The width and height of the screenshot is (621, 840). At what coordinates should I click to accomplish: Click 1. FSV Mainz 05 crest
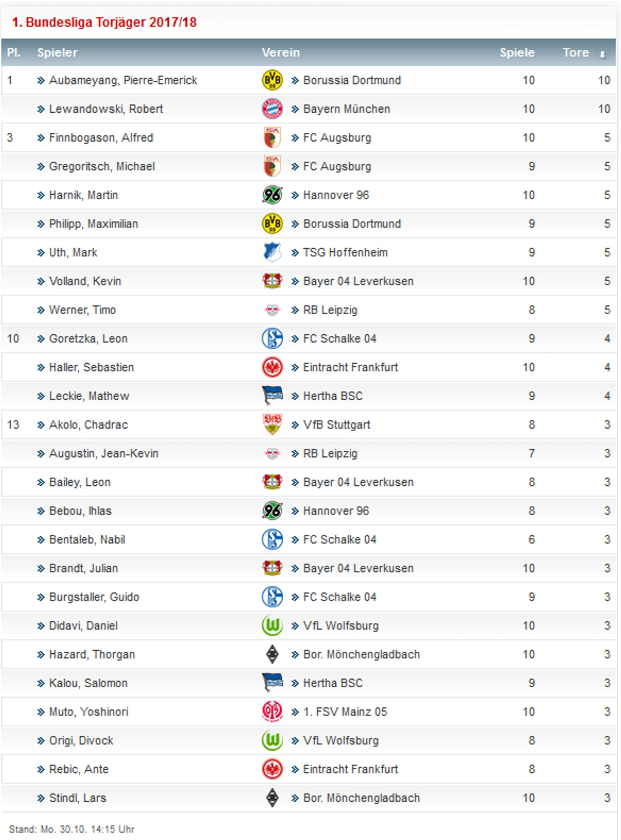pyautogui.click(x=272, y=712)
